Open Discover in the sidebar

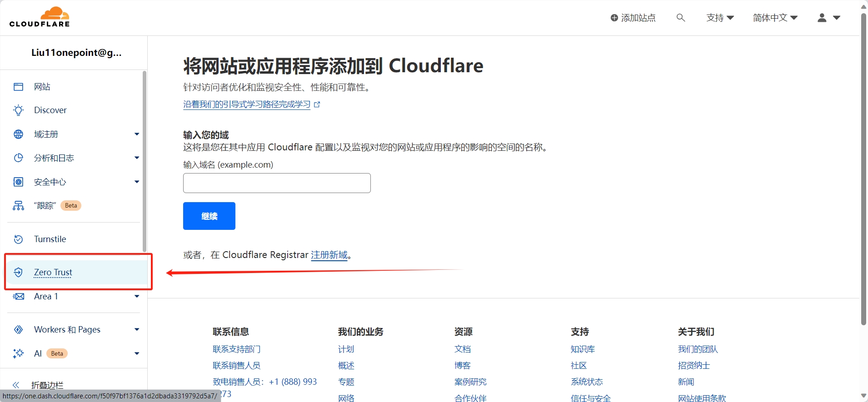(50, 110)
